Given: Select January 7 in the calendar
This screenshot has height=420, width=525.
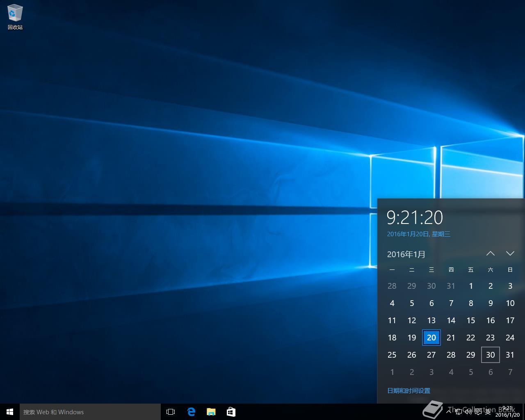Looking at the screenshot, I should [451, 303].
